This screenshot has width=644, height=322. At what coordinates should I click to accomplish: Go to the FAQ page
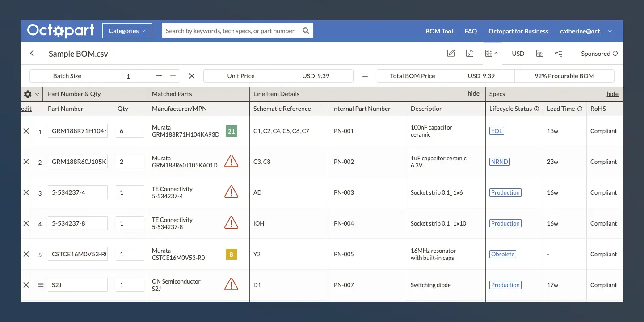click(x=471, y=31)
